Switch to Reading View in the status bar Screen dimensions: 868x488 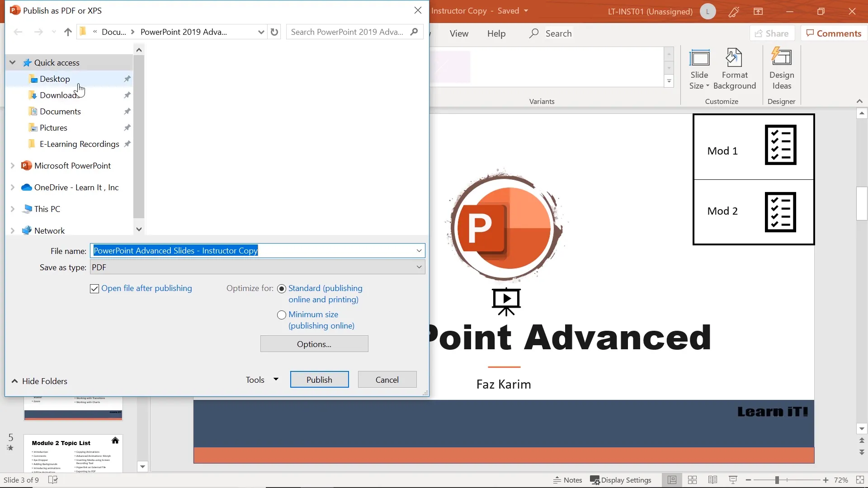[712, 480]
